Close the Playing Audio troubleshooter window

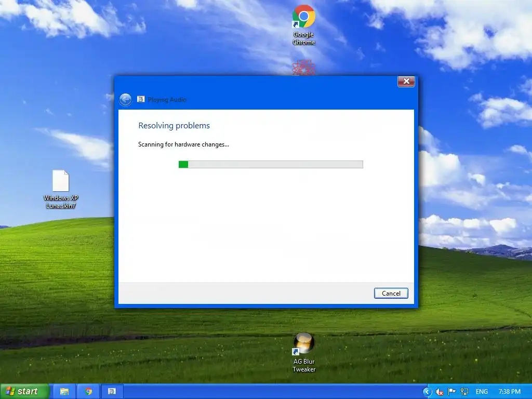pyautogui.click(x=406, y=82)
